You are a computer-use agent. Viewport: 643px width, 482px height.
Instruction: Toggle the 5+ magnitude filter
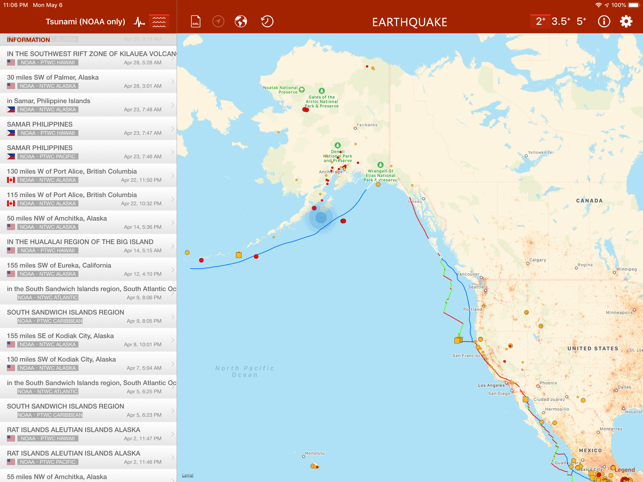pyautogui.click(x=581, y=22)
